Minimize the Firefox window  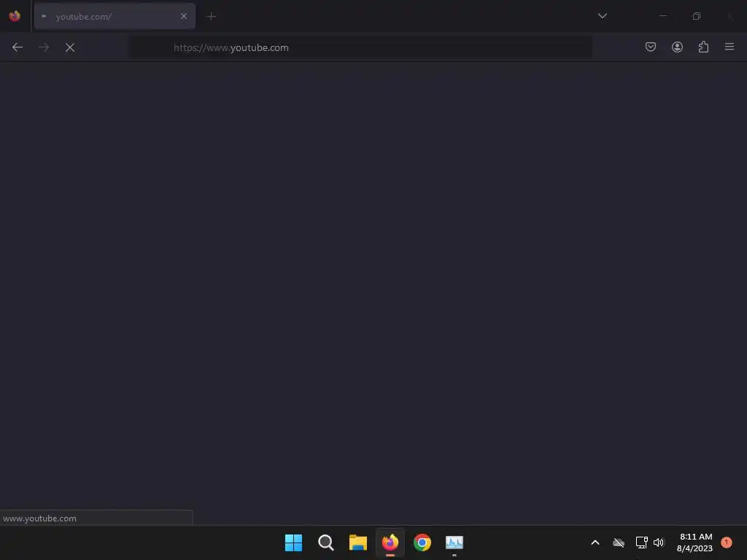pyautogui.click(x=663, y=16)
